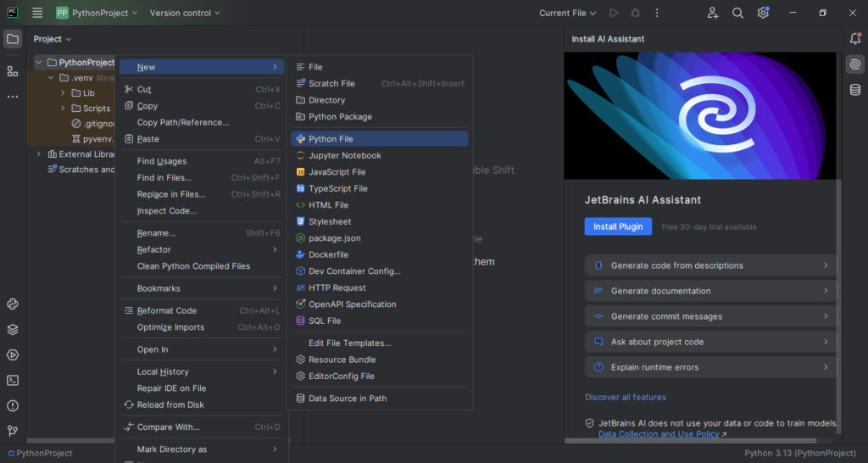This screenshot has width=868, height=463.
Task: Select JavaScript File from New submenu
Action: (x=380, y=172)
